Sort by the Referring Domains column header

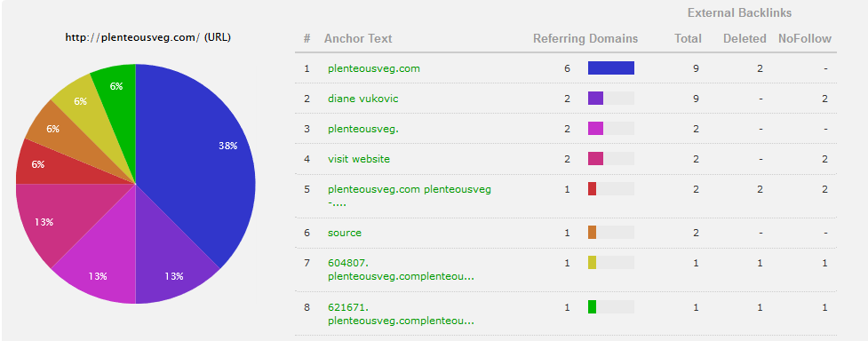[585, 39]
